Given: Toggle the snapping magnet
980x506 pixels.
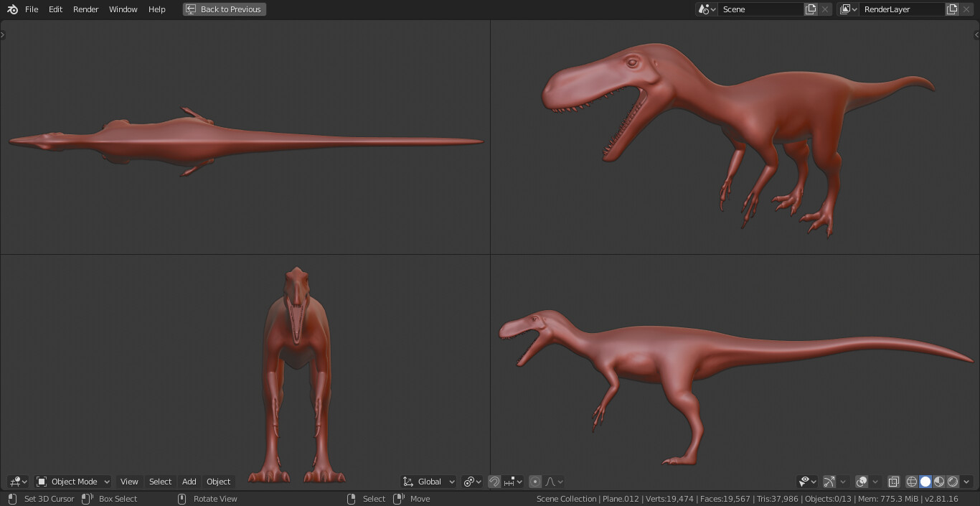Looking at the screenshot, I should point(494,482).
